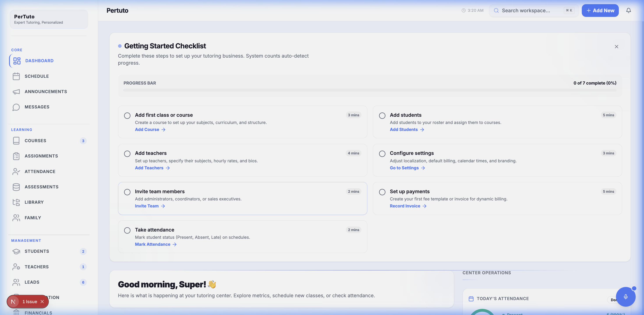Image resolution: width=644 pixels, height=315 pixels.
Task: Click arrow icon next to Mark Attendance
Action: [x=175, y=244]
